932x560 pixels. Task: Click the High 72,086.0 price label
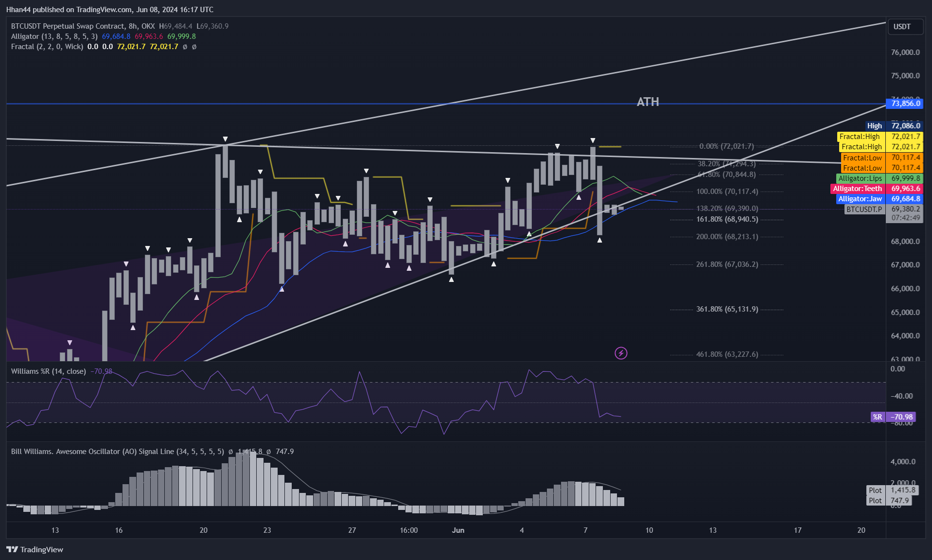click(x=894, y=126)
